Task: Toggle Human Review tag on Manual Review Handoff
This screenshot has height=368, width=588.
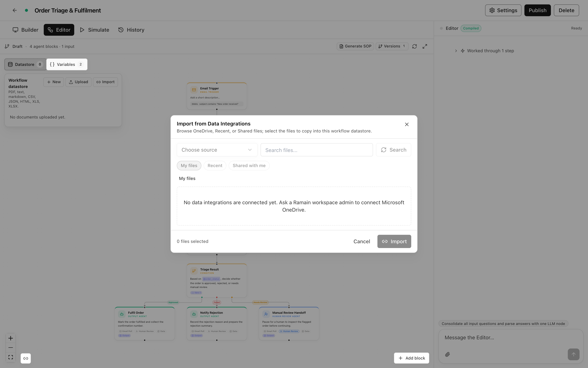Action: [289, 331]
